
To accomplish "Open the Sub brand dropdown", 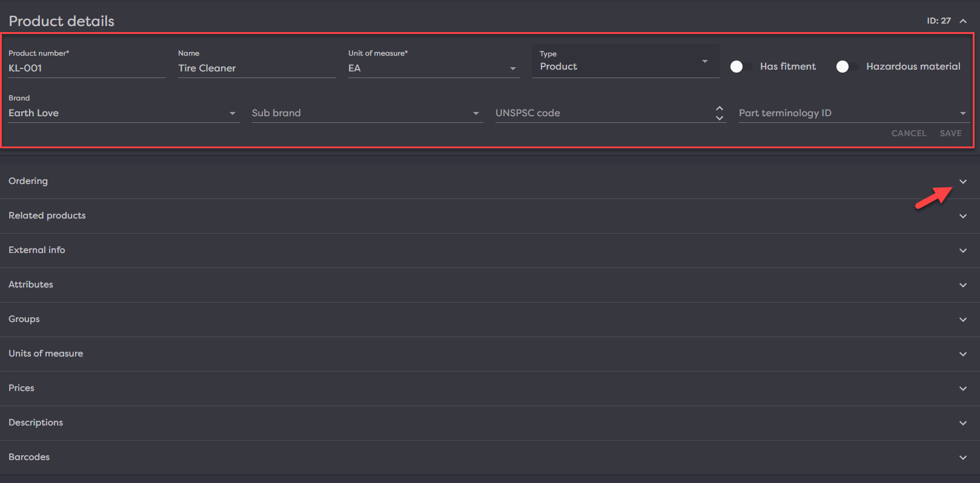I will coord(475,113).
